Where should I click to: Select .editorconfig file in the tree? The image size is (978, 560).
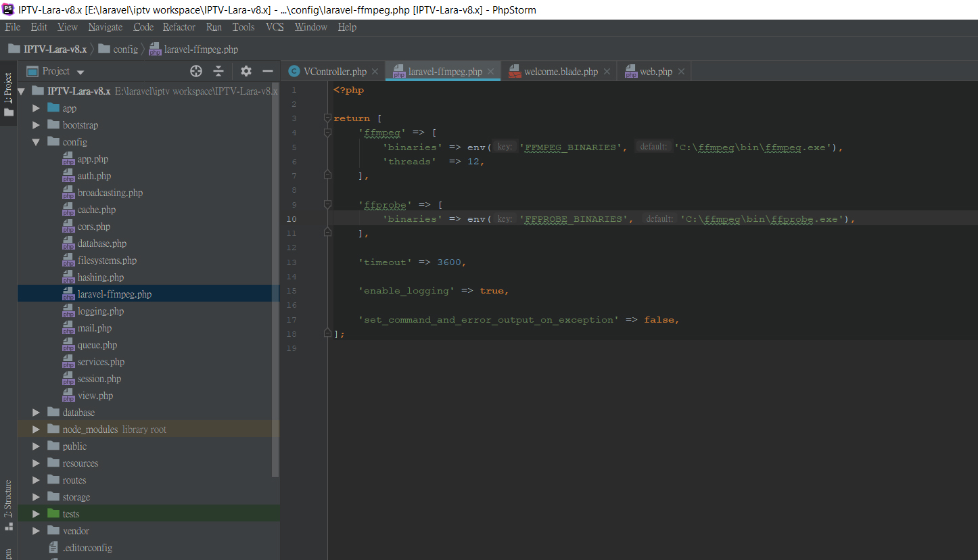87,548
